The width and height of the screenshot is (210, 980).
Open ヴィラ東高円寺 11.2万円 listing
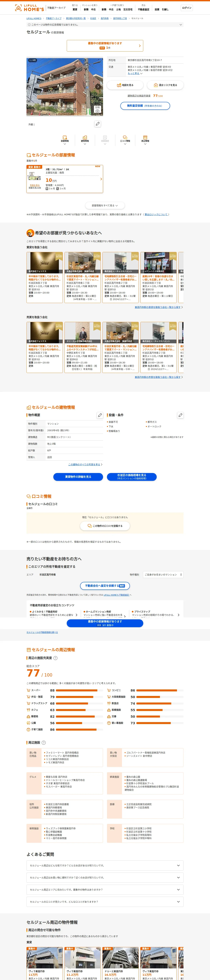tap(83, 963)
